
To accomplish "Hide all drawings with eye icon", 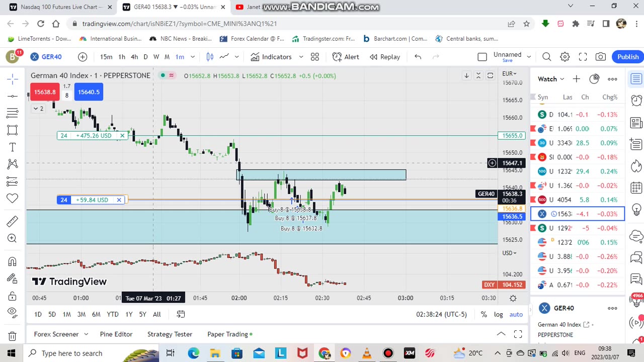I will pos(13,313).
